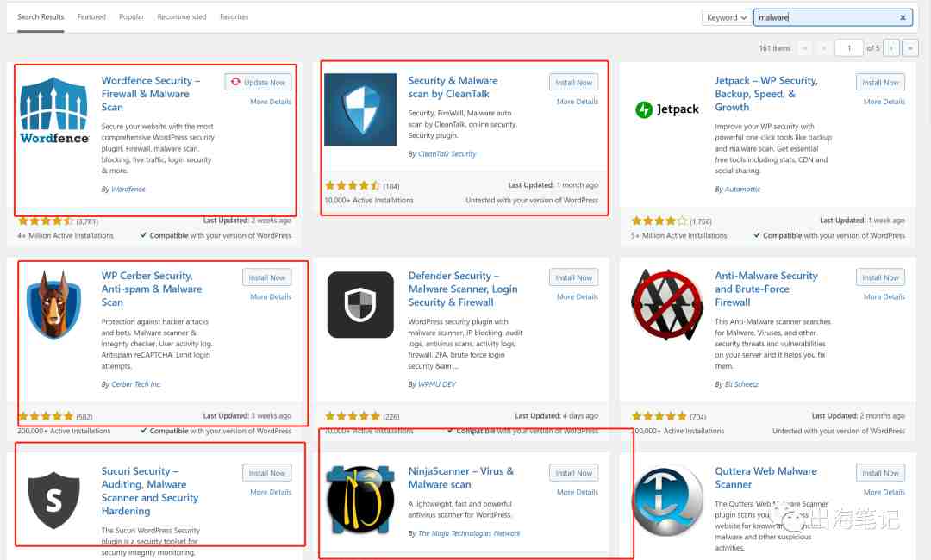Viewport: 931px width, 560px height.
Task: Open the Security & Malware scan by CleanTalk title
Action: [453, 87]
